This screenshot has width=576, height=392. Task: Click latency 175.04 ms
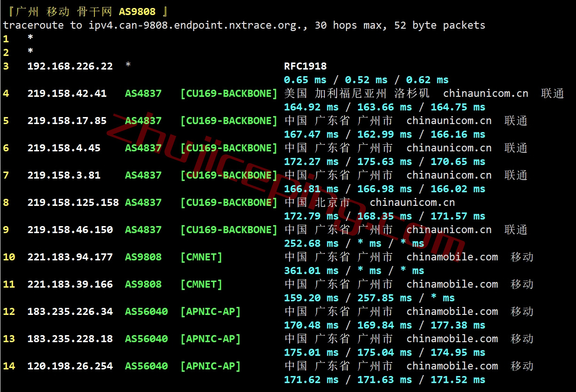pos(385,353)
